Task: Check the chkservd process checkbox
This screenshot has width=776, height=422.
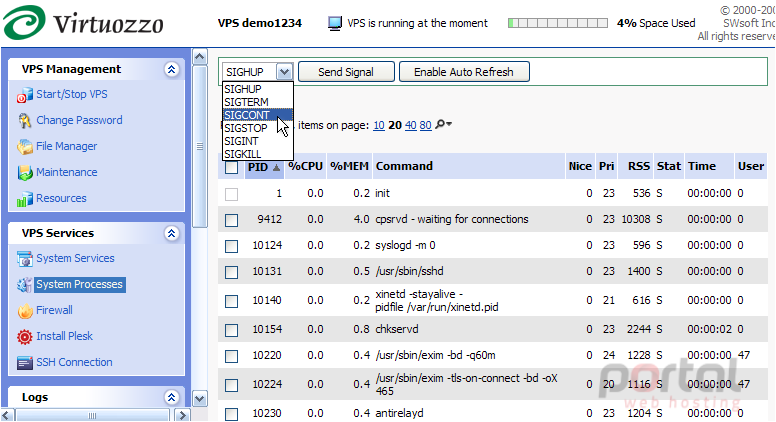Action: (231, 330)
